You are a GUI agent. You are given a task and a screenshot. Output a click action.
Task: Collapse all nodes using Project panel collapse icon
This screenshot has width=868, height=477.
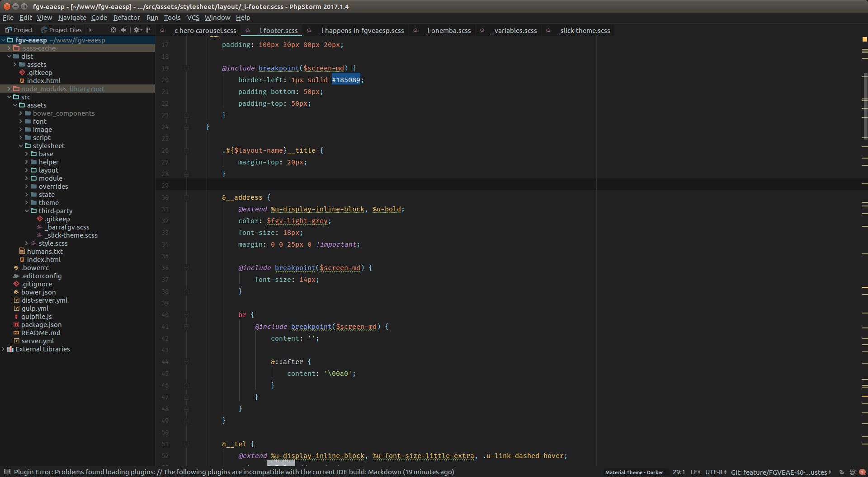[x=123, y=30]
